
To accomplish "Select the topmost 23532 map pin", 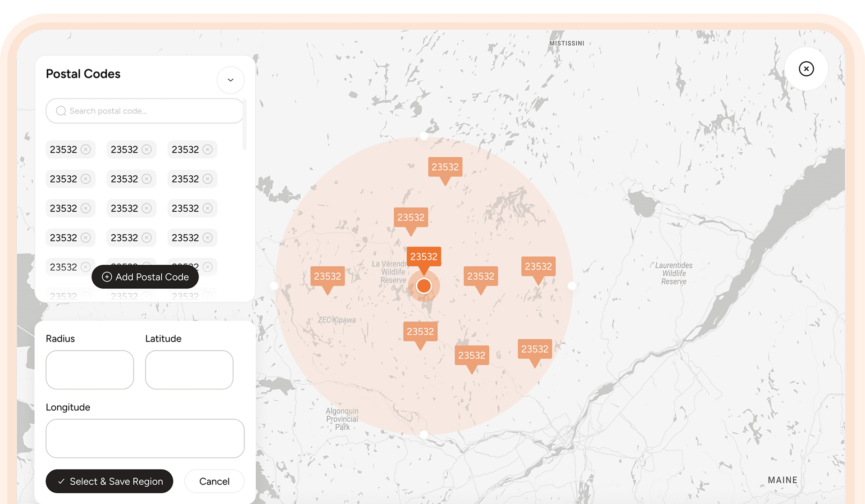I will pyautogui.click(x=445, y=167).
